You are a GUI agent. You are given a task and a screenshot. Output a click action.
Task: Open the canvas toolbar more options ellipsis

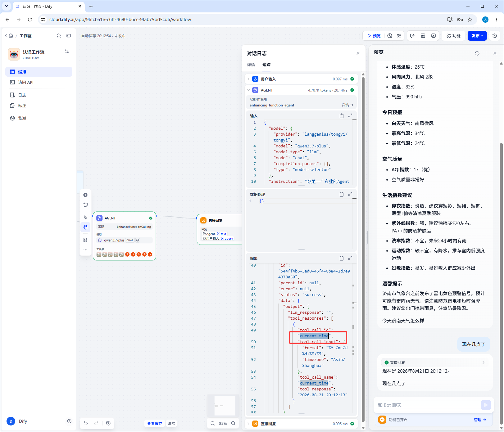pyautogui.click(x=85, y=250)
